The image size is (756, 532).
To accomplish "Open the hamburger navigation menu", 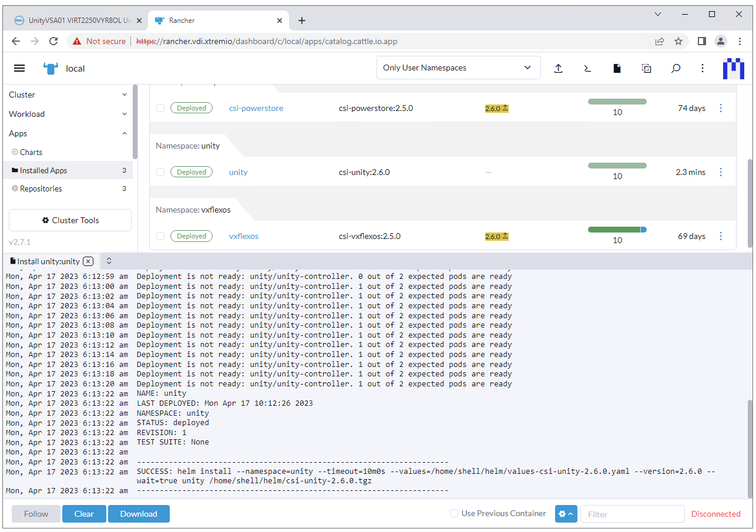I will click(x=19, y=68).
